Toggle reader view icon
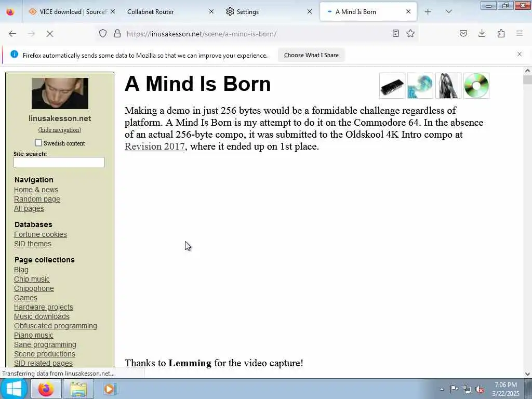This screenshot has width=532, height=399. pos(395,33)
